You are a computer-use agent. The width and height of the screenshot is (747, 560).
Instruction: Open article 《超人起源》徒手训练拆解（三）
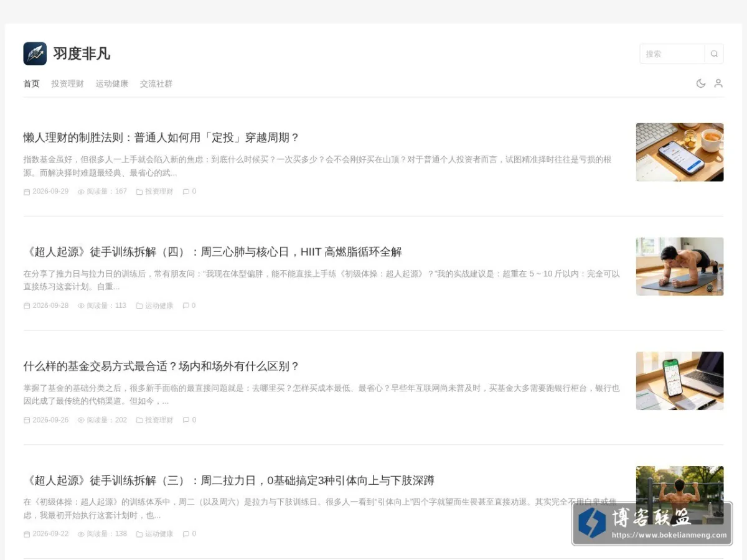(x=229, y=480)
